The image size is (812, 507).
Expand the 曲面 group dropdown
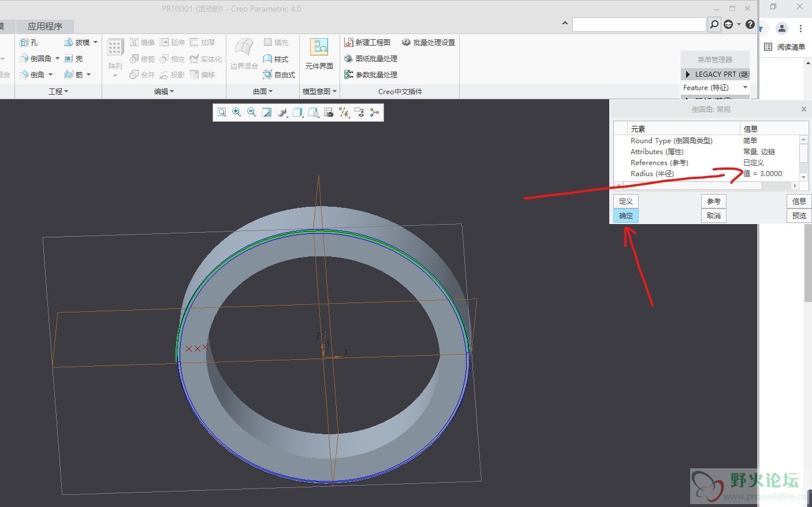pos(263,91)
